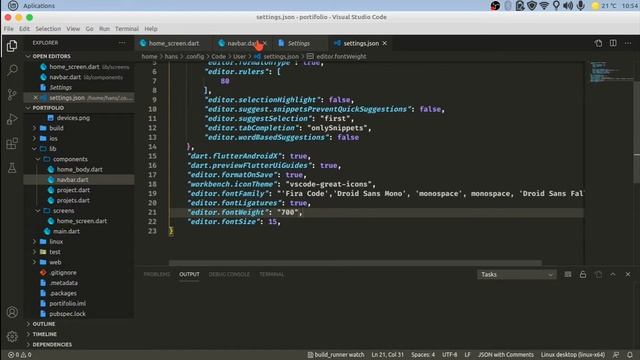Switch to home_screen.dart tab
The height and width of the screenshot is (360, 640).
pos(173,43)
